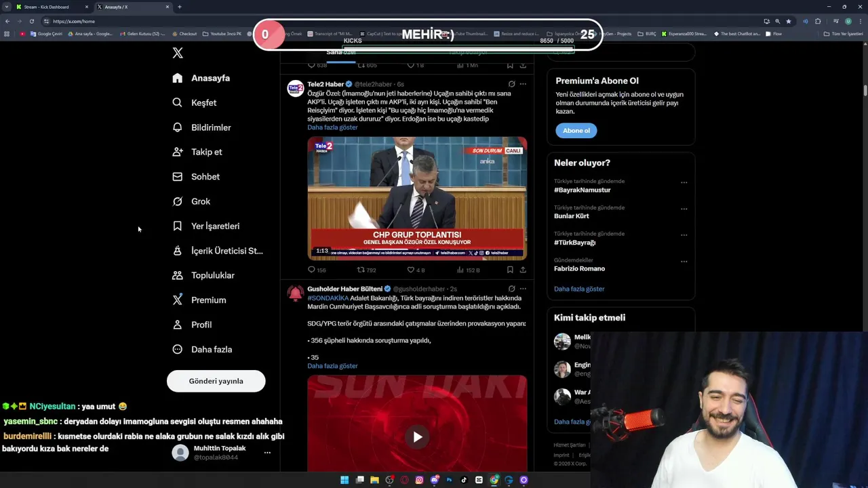Play the CHP Grup Toplantısı video
This screenshot has height=488, width=868.
417,198
